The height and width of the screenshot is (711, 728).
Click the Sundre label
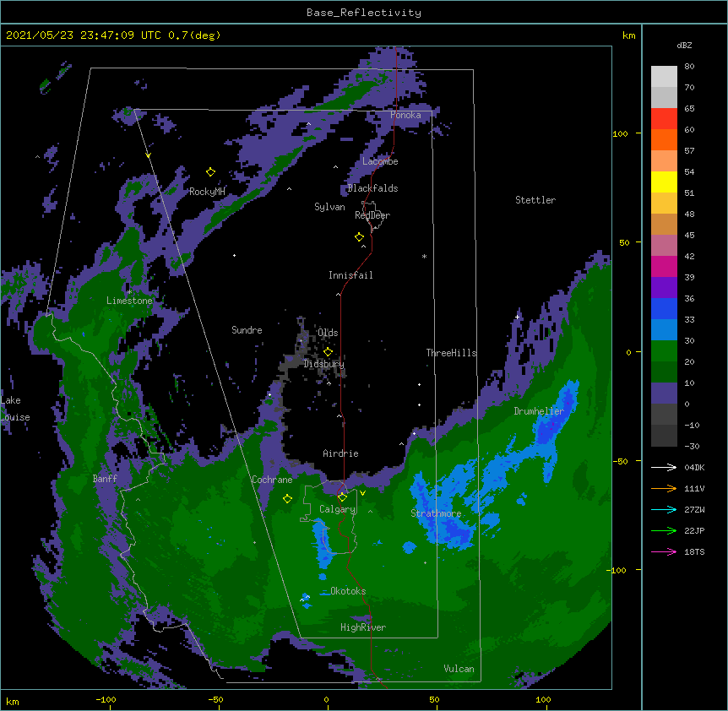pyautogui.click(x=247, y=330)
